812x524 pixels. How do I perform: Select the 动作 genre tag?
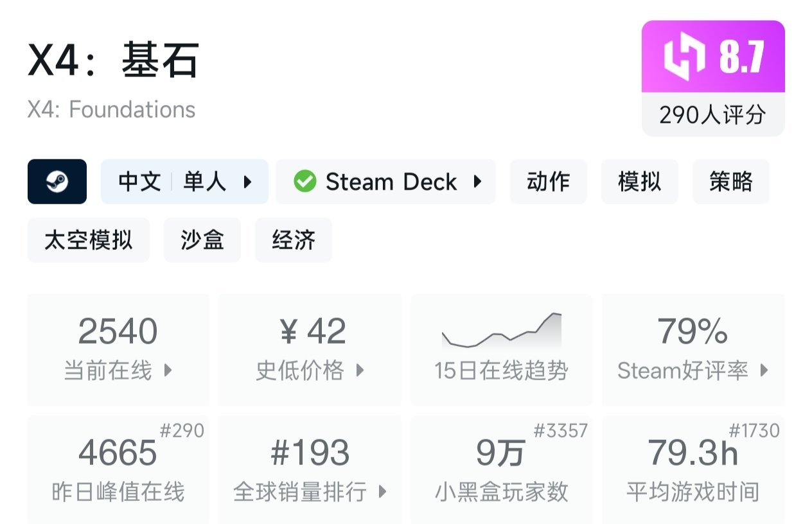[x=548, y=182]
